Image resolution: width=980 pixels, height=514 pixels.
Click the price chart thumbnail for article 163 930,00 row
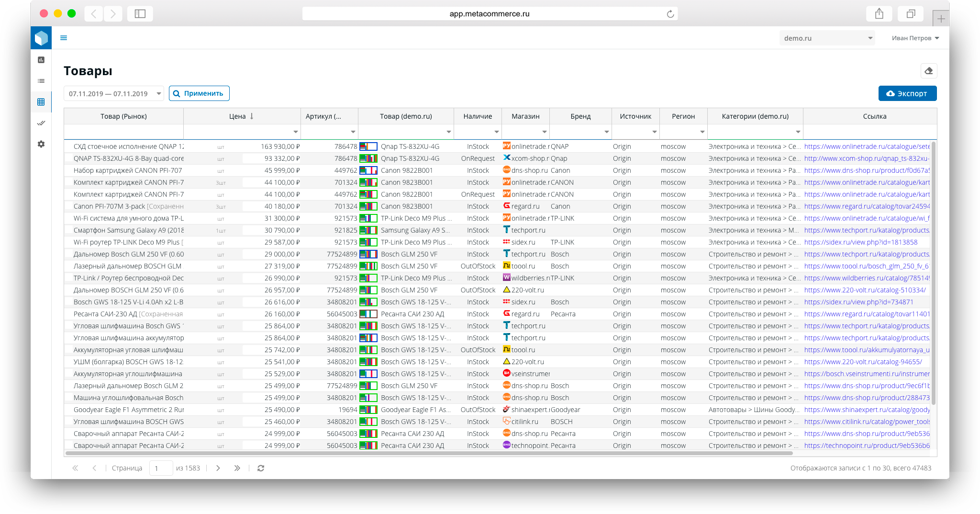coord(368,146)
